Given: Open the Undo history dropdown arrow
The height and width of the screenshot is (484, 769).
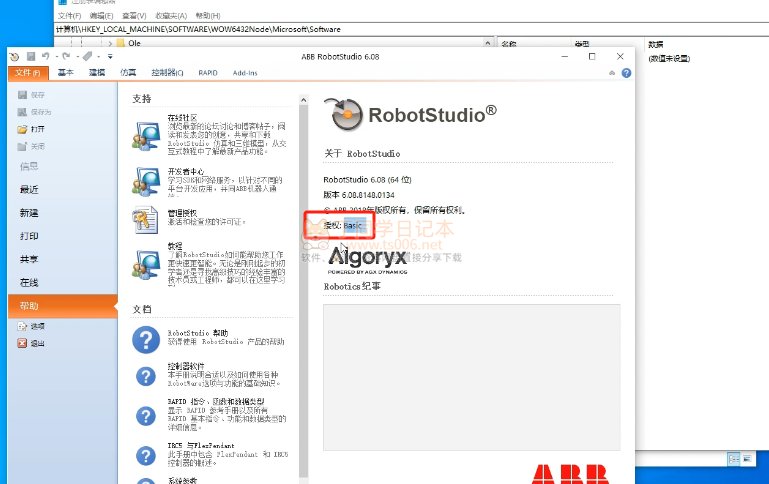Looking at the screenshot, I should (56, 56).
